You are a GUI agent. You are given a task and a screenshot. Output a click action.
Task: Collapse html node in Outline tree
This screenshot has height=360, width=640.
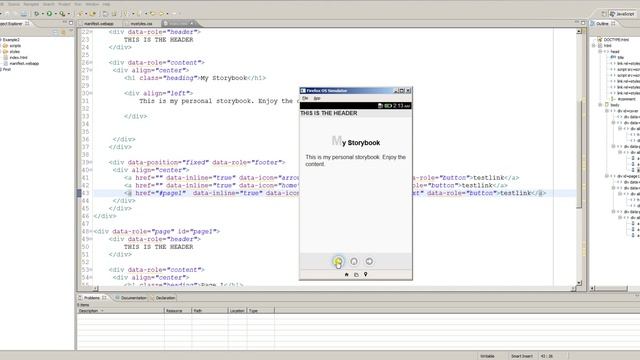pos(594,46)
